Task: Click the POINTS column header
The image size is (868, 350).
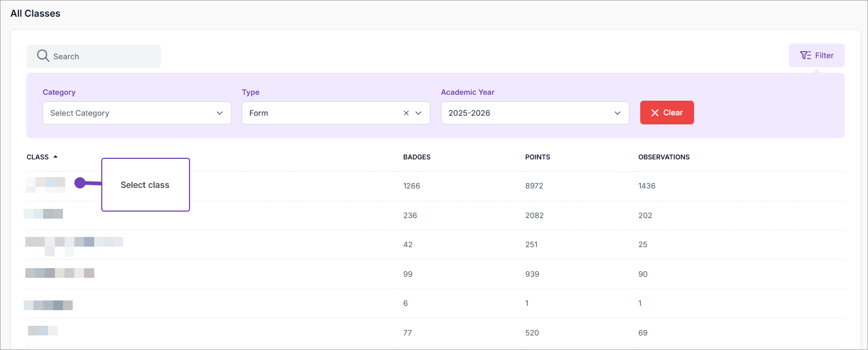Action: 537,157
